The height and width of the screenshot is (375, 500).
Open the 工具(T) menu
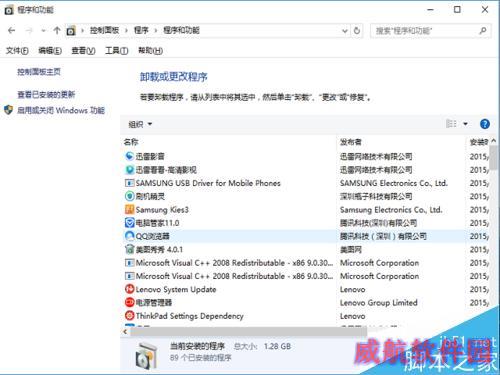coord(117,51)
